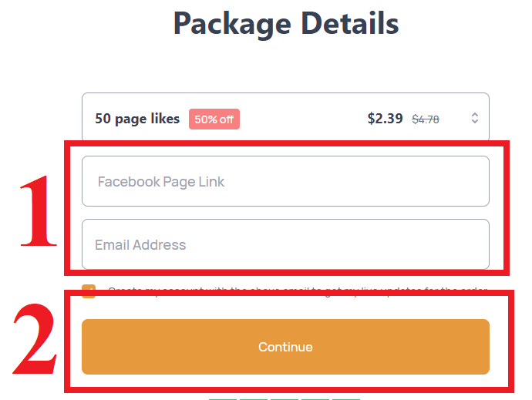
Task: Proceed to next step via Continue
Action: coord(285,347)
